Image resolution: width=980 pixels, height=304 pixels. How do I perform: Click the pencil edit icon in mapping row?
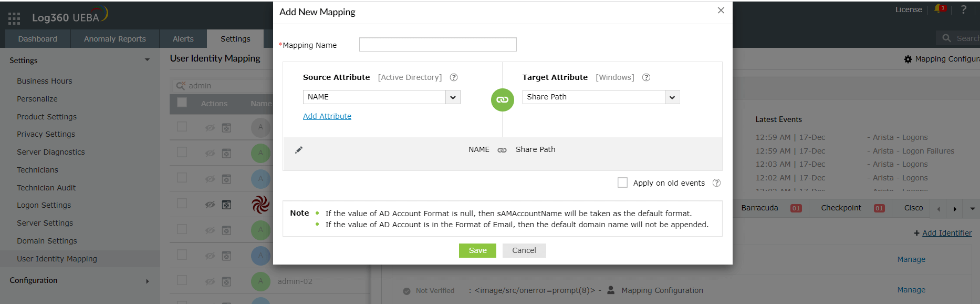coord(299,150)
